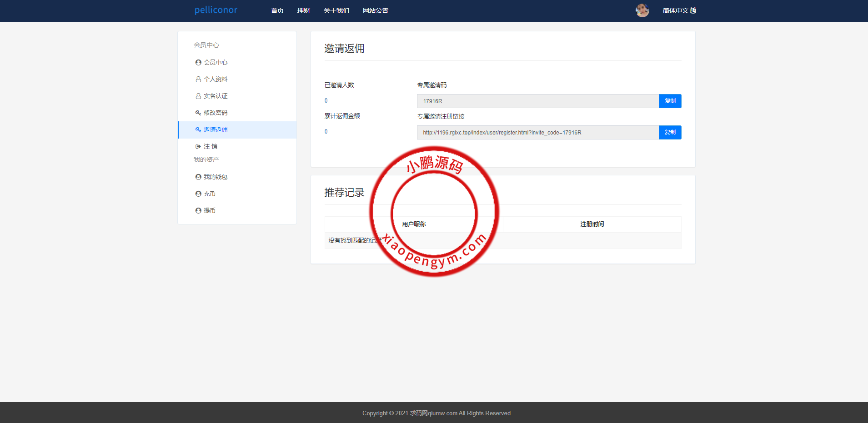This screenshot has height=423, width=868.
Task: Copy the invitation code 17916R
Action: coord(670,101)
